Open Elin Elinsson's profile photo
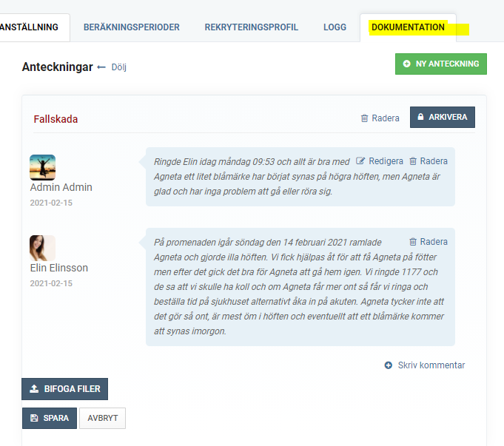The height and width of the screenshot is (446, 504). [42, 248]
